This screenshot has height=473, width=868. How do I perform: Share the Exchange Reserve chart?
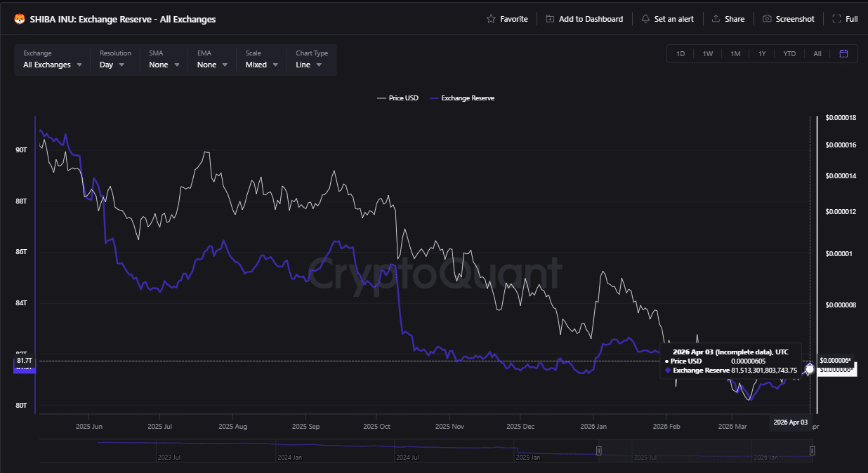[728, 19]
